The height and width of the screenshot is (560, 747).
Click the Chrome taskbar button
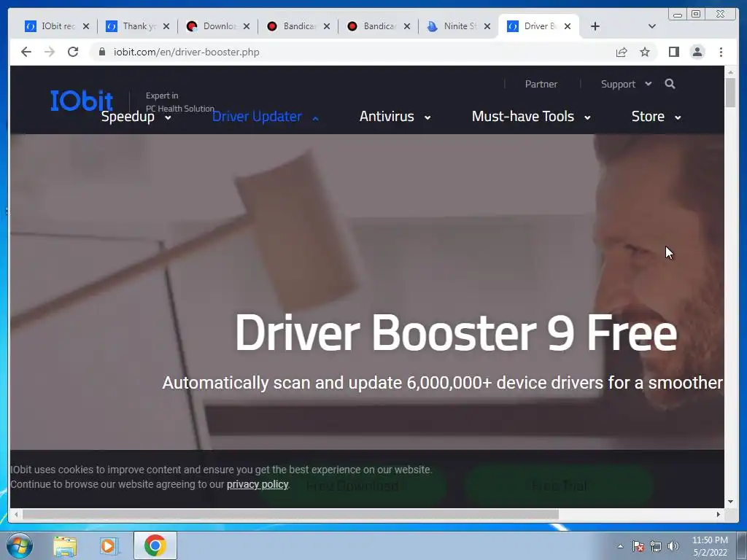tap(155, 545)
